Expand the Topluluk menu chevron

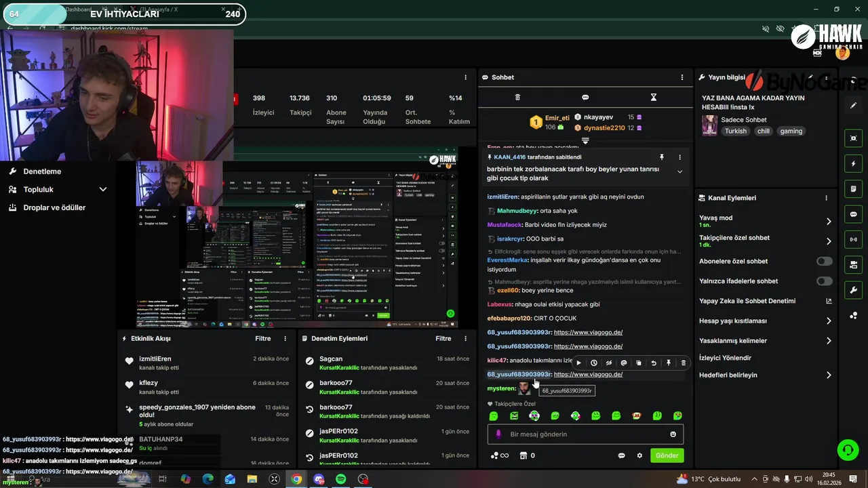pos(103,190)
